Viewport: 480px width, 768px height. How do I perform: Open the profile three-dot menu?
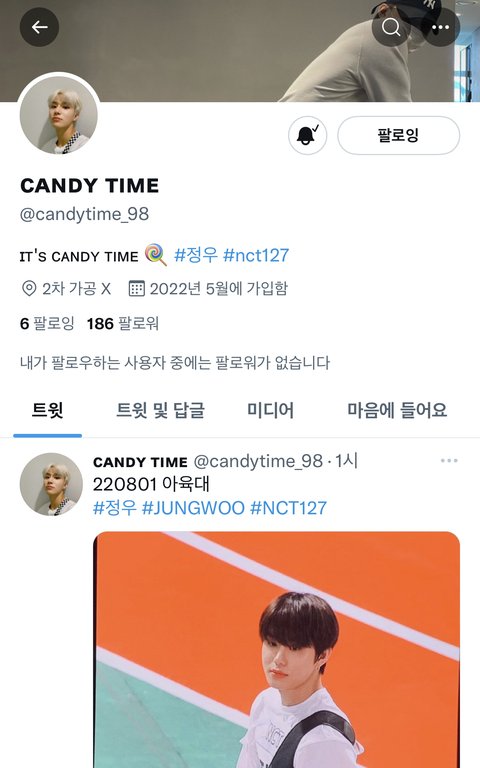coord(440,27)
